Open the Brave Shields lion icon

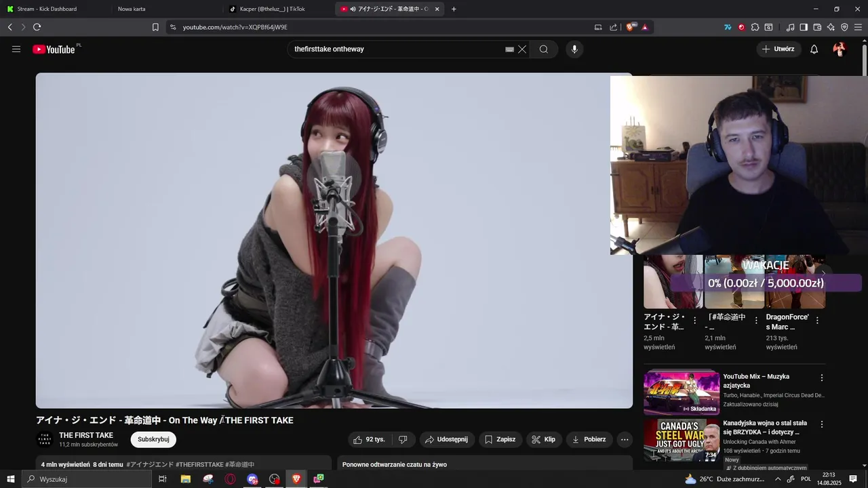pyautogui.click(x=631, y=27)
